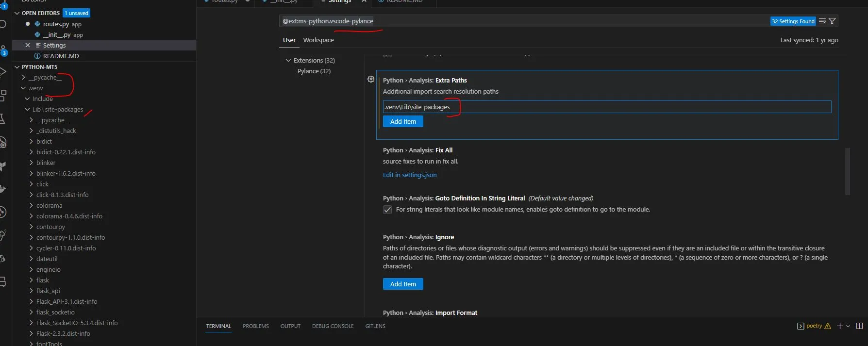Collapse Extensions (32) in settings tree
This screenshot has height=346, width=868.
tap(288, 60)
